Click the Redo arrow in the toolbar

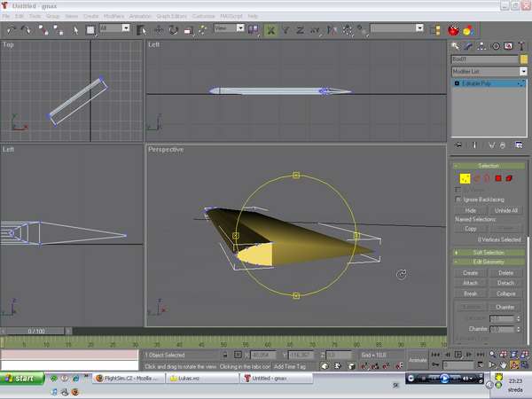pos(26,30)
